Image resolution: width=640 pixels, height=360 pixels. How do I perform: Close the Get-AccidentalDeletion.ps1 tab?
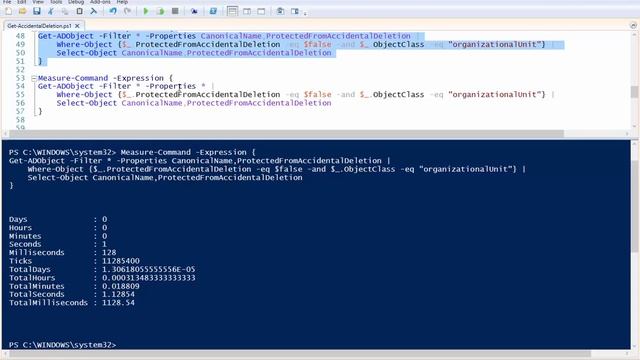(77, 26)
